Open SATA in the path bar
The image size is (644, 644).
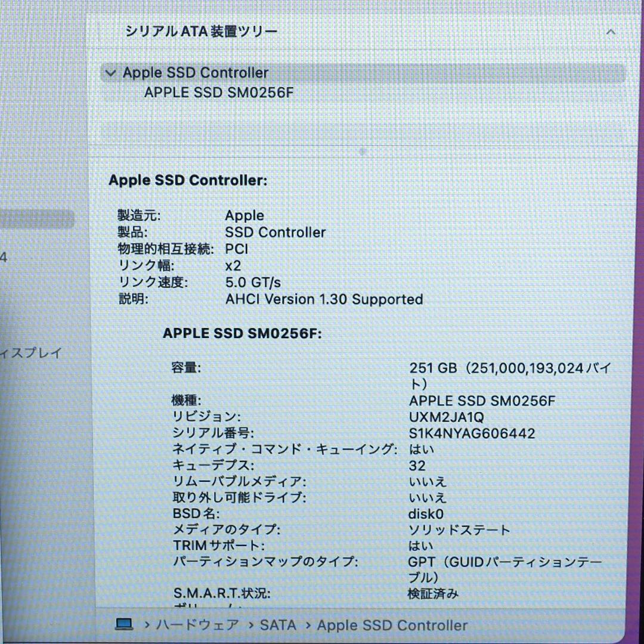coord(278,625)
